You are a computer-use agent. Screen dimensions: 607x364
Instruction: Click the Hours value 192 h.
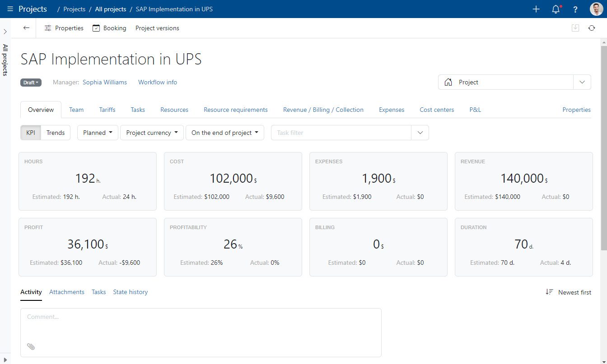point(88,179)
